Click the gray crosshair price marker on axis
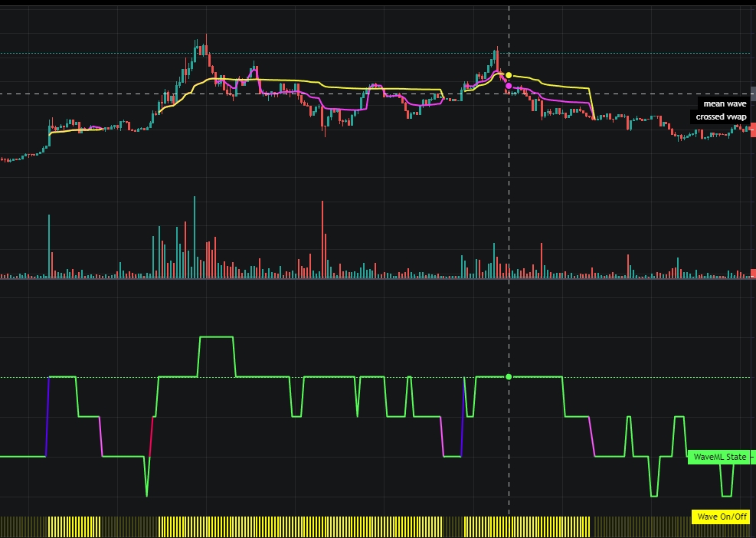 (x=753, y=94)
